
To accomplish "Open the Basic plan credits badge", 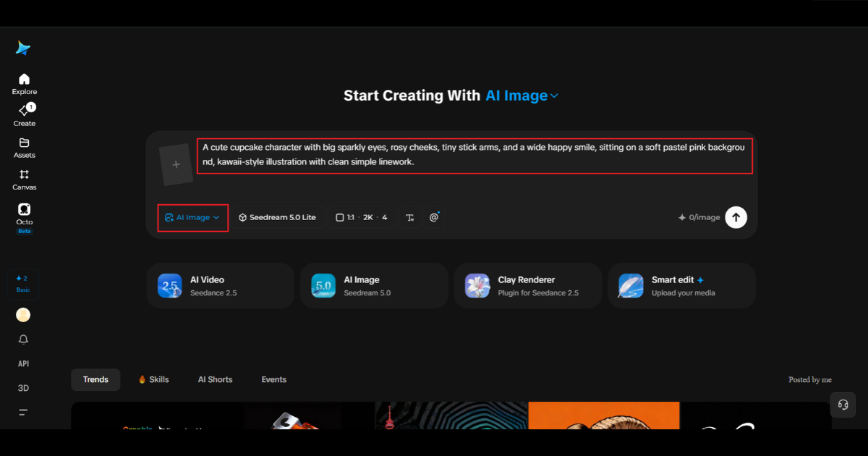I will [x=24, y=284].
